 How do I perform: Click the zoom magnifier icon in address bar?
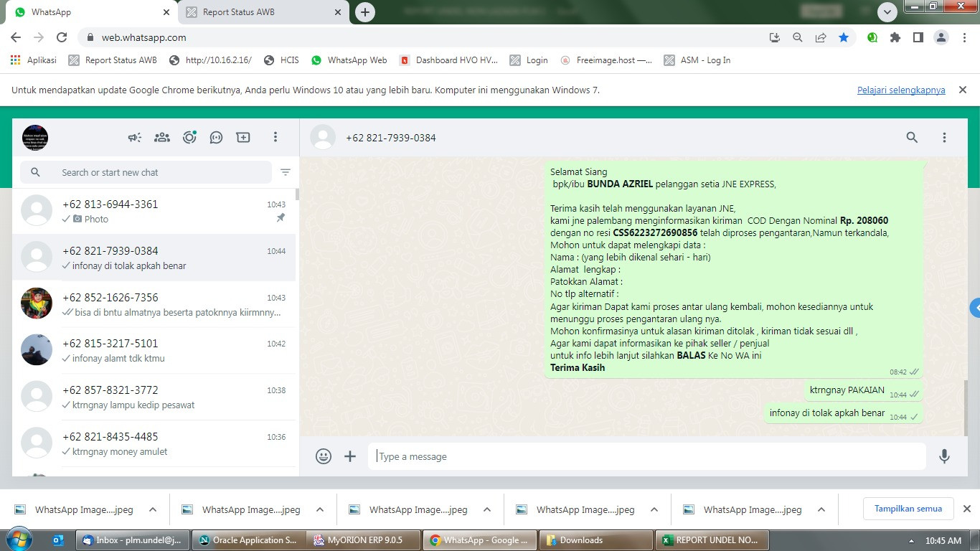798,37
